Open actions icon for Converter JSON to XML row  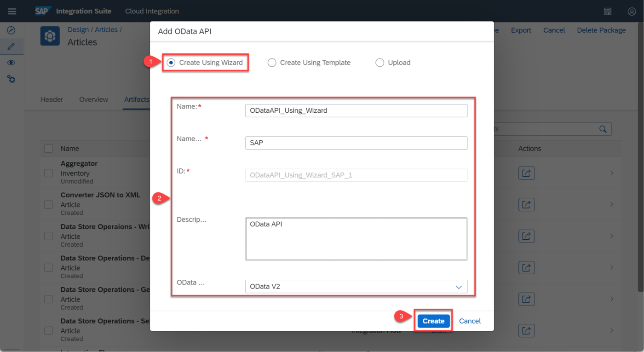pos(527,204)
